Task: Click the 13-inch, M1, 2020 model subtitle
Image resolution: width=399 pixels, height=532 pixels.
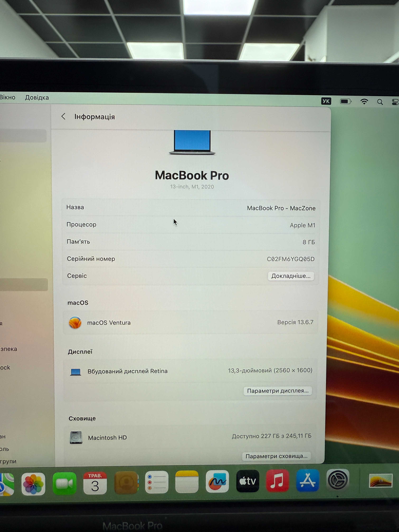Action: [x=192, y=187]
